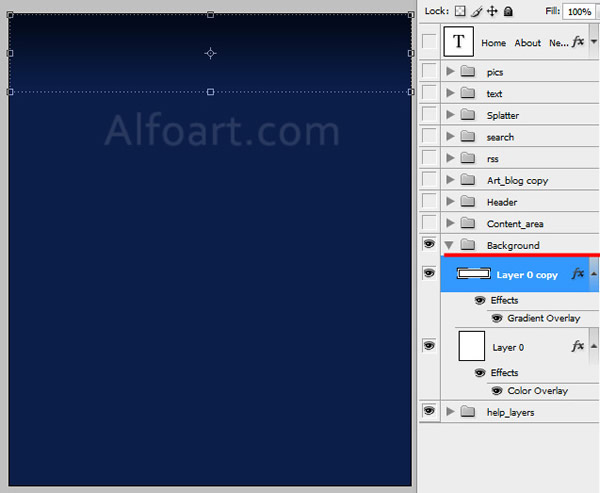Select the Splatter group name

coord(503,115)
